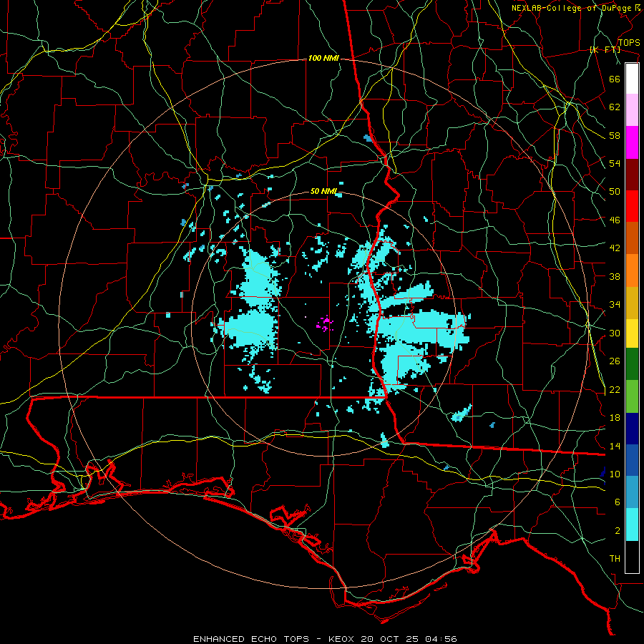Click the 54 legend value
Image resolution: width=644 pixels, height=644 pixels.
point(615,163)
